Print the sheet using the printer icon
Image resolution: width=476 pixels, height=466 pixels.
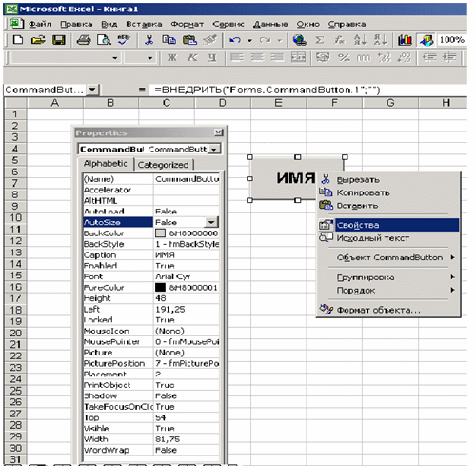(x=84, y=40)
